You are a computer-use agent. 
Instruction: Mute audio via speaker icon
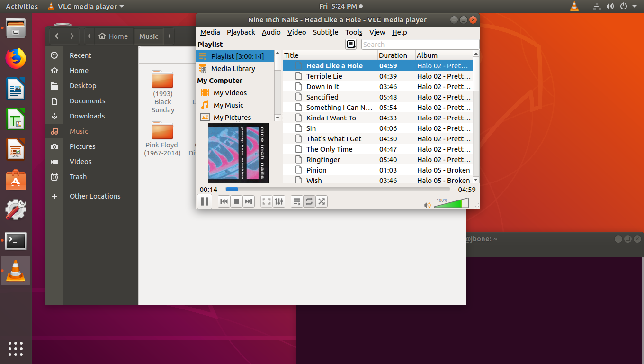[x=427, y=205]
